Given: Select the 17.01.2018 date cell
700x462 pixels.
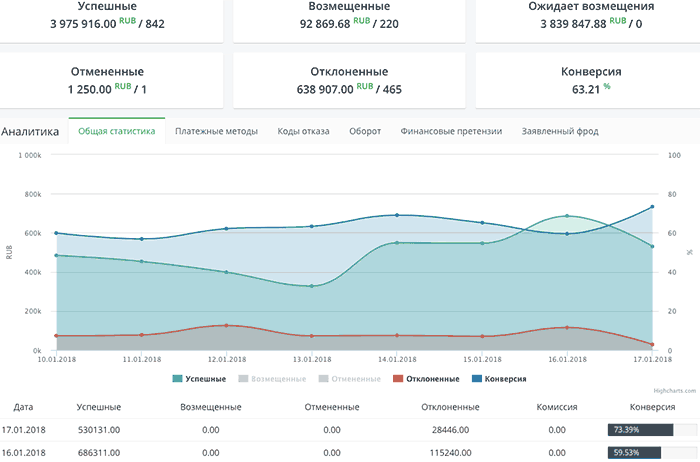Looking at the screenshot, I should coord(23,430).
